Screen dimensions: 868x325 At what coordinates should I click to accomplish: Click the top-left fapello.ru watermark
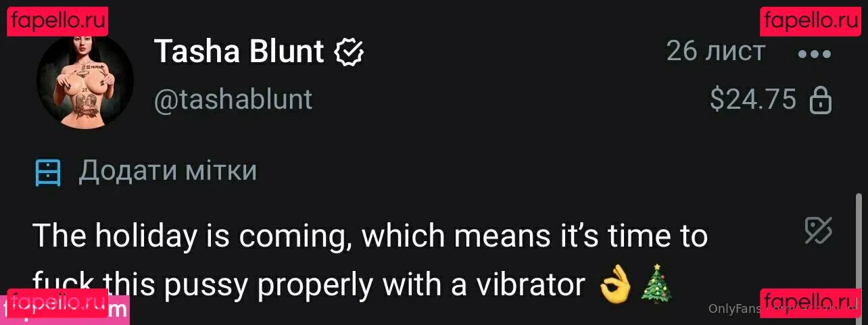58,22
